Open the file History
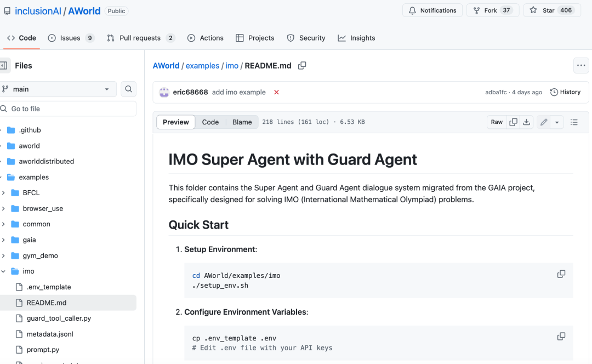Viewport: 592px width, 364px height. click(x=565, y=92)
